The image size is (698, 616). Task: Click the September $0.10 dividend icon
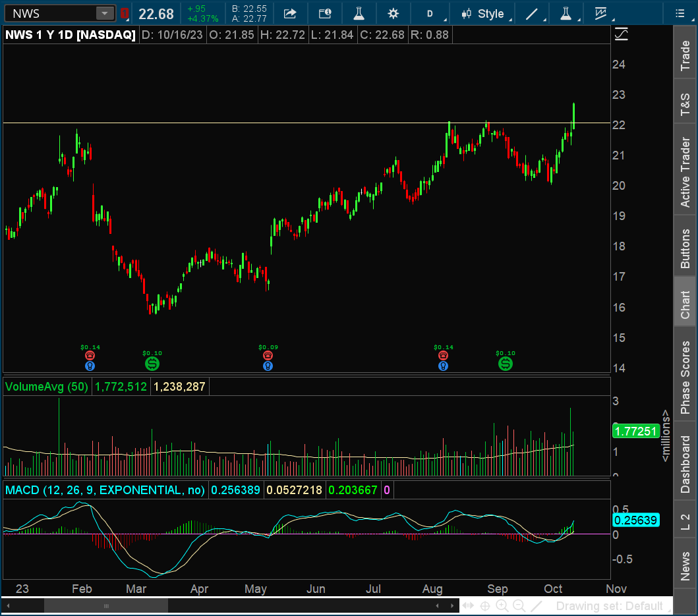point(506,364)
